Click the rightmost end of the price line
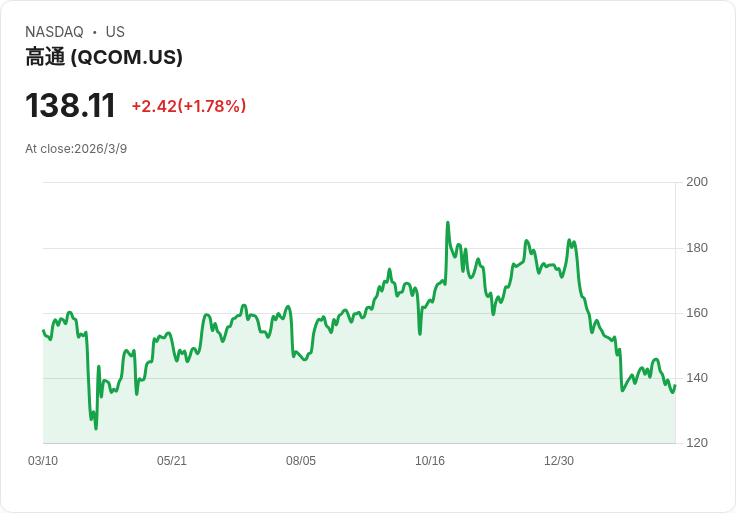The image size is (736, 513). [675, 386]
